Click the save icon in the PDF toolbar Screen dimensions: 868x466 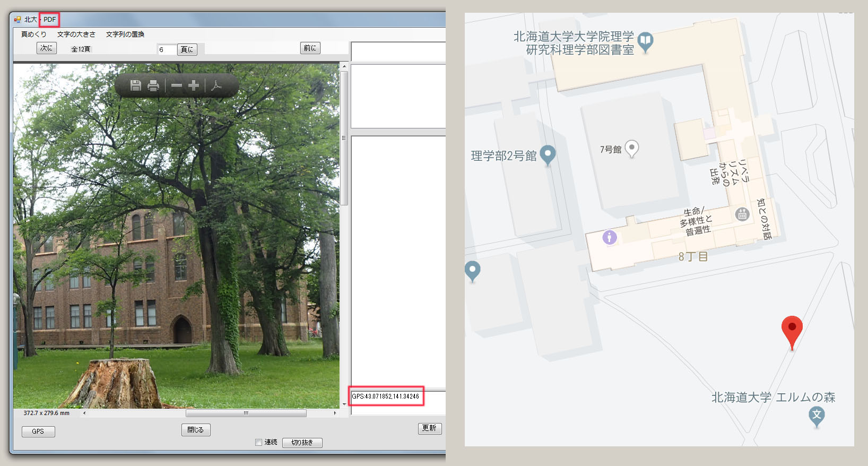(135, 85)
